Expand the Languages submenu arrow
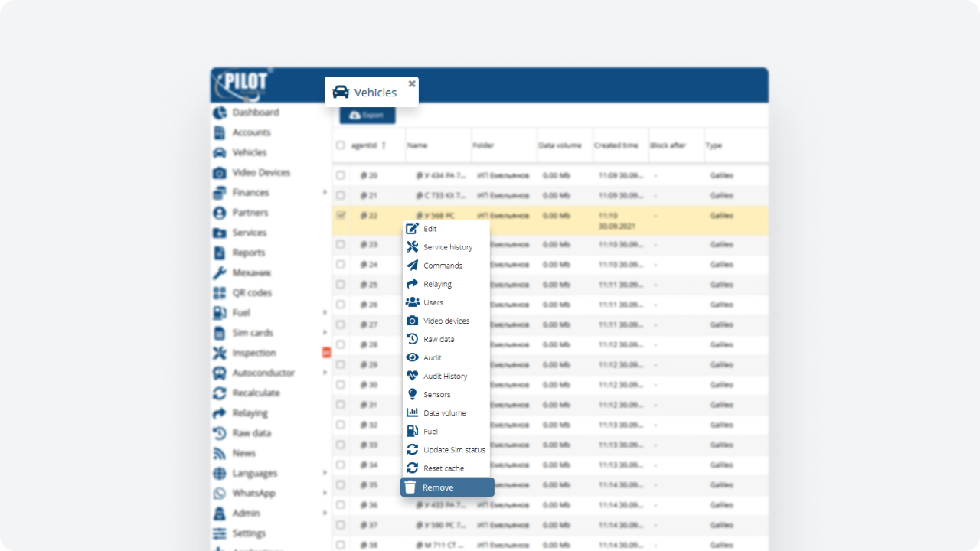This screenshot has height=551, width=980. click(325, 473)
